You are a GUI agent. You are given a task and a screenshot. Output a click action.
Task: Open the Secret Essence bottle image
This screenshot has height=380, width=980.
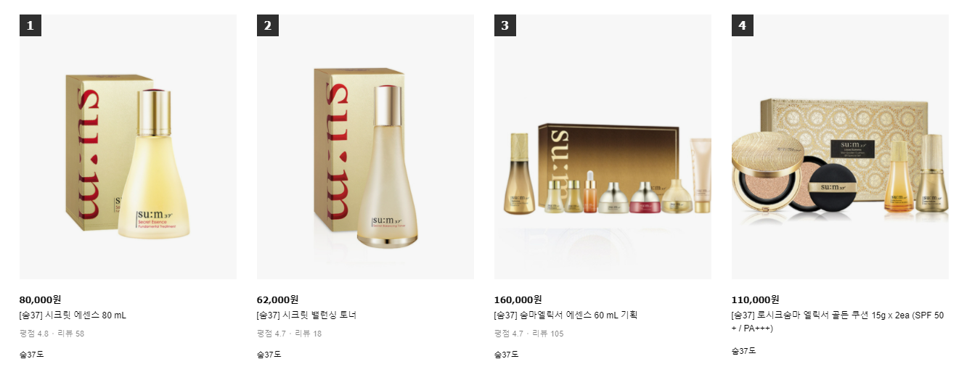(128, 146)
